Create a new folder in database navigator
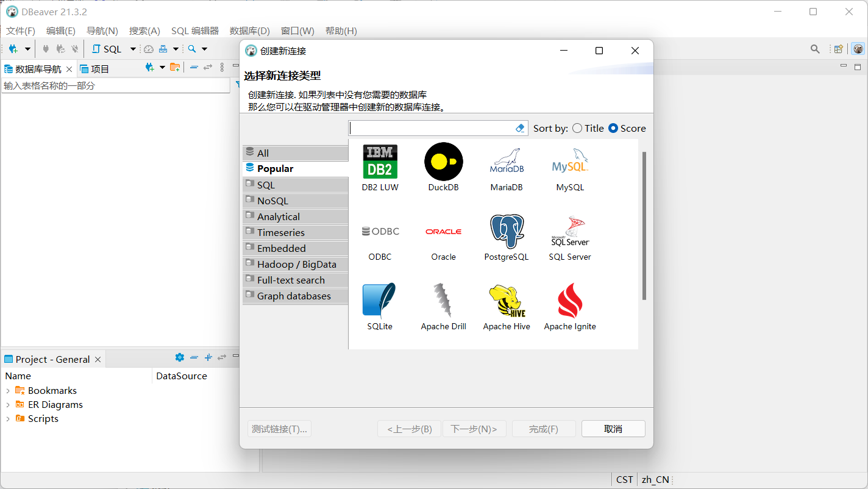Screen dimensions: 868x489 click(x=175, y=67)
